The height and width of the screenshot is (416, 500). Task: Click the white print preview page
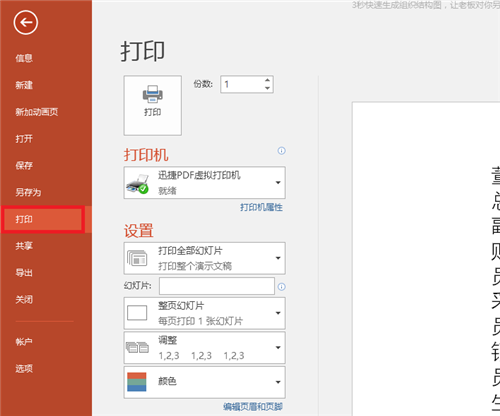[426, 259]
